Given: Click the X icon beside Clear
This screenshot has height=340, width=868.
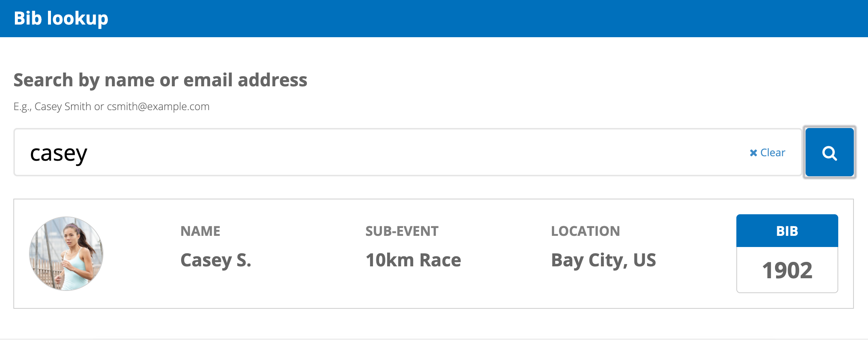Looking at the screenshot, I should click(753, 153).
